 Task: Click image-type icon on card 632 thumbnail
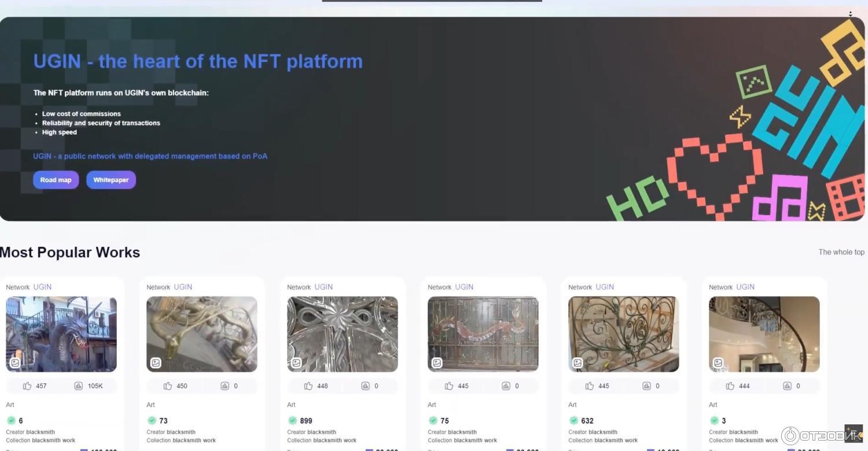[x=578, y=363]
